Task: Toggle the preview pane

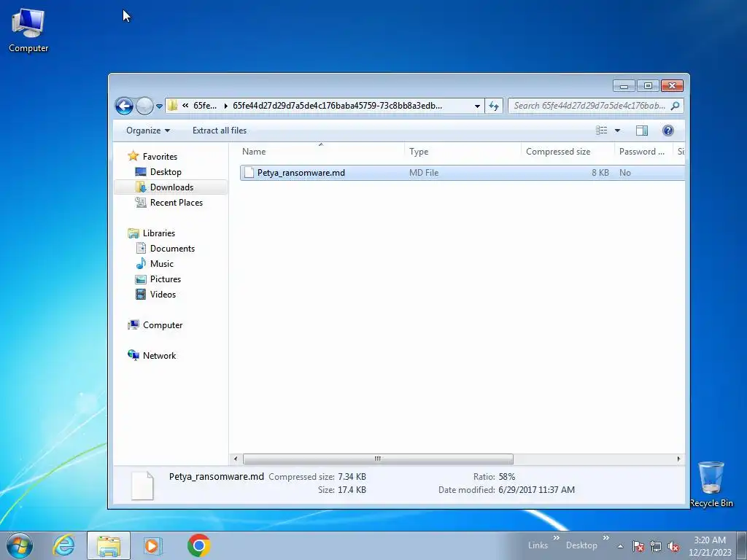Action: pyautogui.click(x=642, y=131)
